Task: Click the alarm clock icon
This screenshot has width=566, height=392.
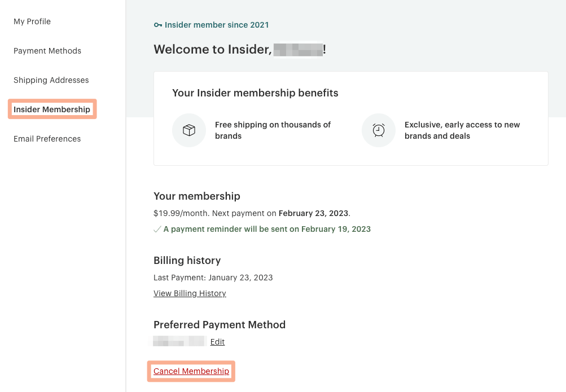Action: click(x=379, y=130)
